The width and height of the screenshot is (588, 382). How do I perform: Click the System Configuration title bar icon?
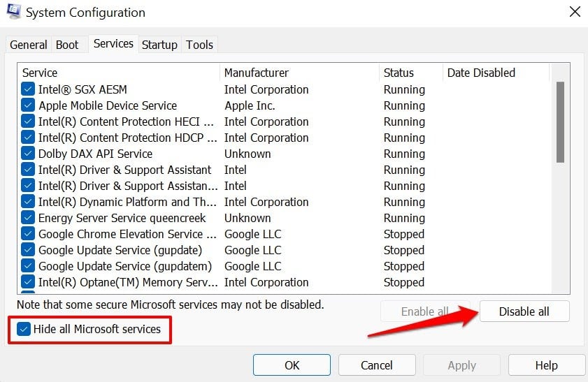point(13,12)
